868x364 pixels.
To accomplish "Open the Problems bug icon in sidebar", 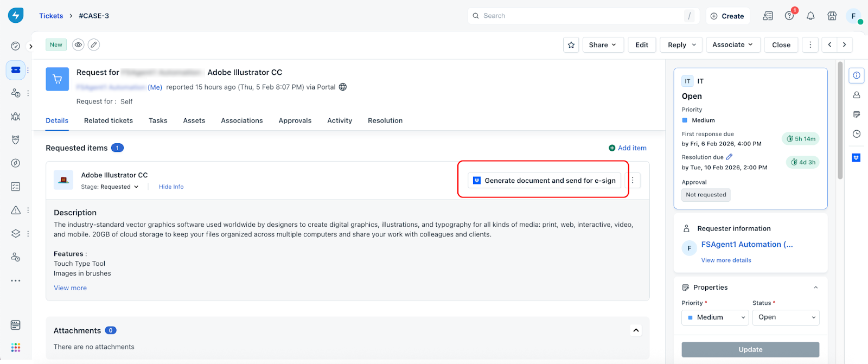I will [x=16, y=117].
